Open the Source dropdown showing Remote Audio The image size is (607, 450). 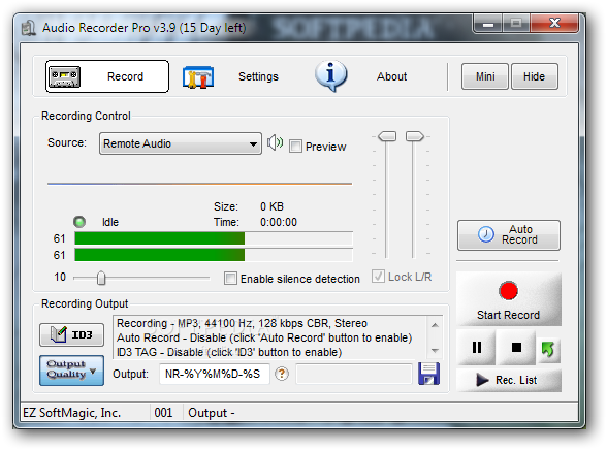coord(180,144)
